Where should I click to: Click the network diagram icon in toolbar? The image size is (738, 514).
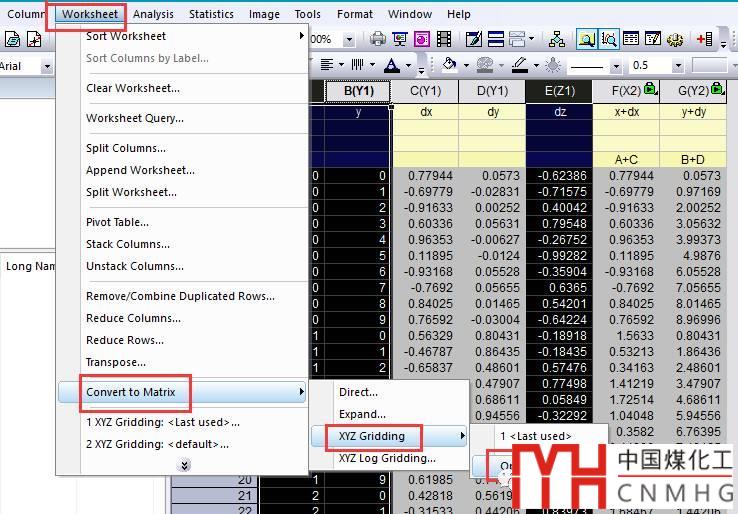click(556, 40)
